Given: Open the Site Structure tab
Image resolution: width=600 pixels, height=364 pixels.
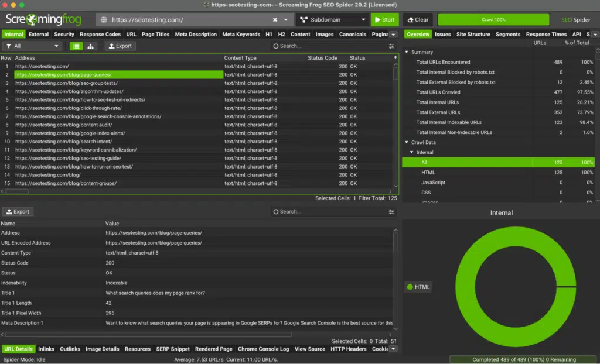Looking at the screenshot, I should point(473,34).
